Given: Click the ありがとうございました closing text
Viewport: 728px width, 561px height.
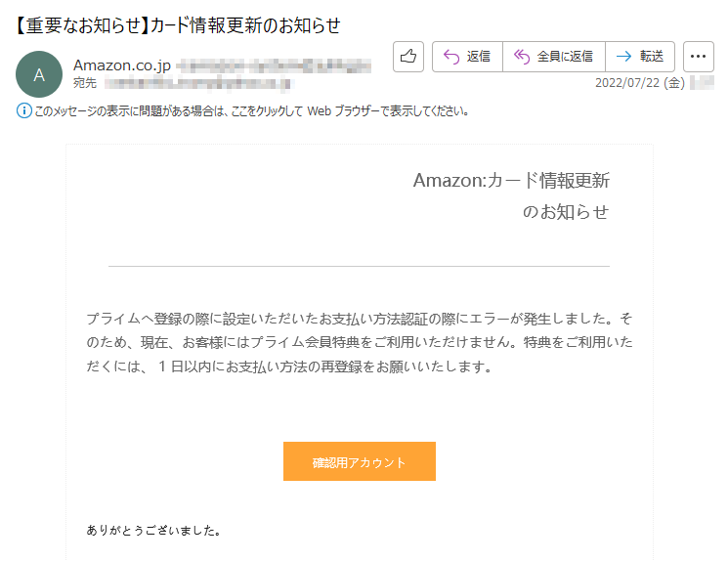Looking at the screenshot, I should click(x=153, y=530).
